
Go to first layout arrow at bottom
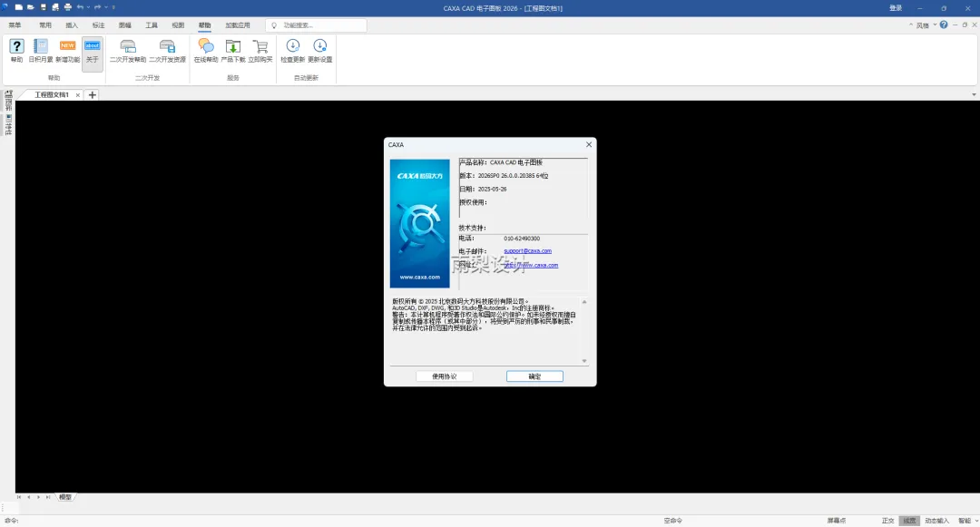19,497
